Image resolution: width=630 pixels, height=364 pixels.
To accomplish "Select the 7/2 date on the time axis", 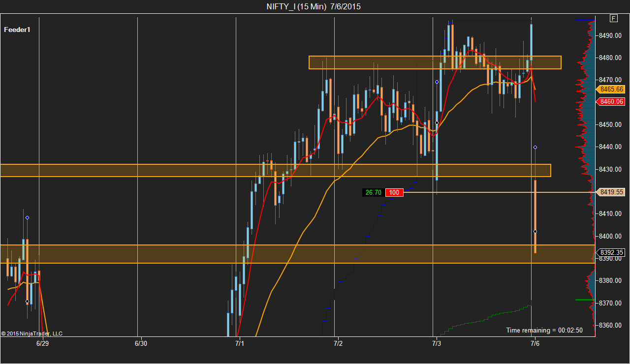I will click(338, 343).
